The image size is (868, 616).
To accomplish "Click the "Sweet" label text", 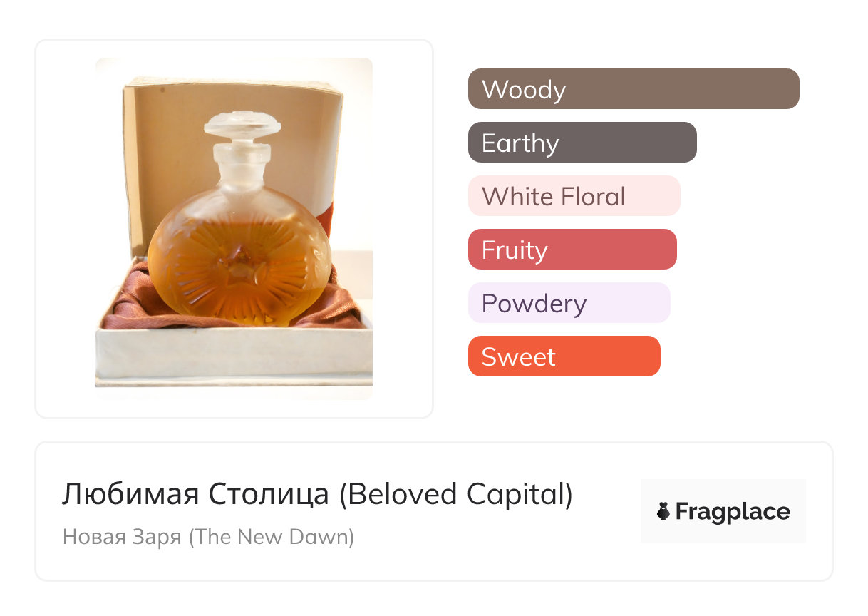I will 518,357.
